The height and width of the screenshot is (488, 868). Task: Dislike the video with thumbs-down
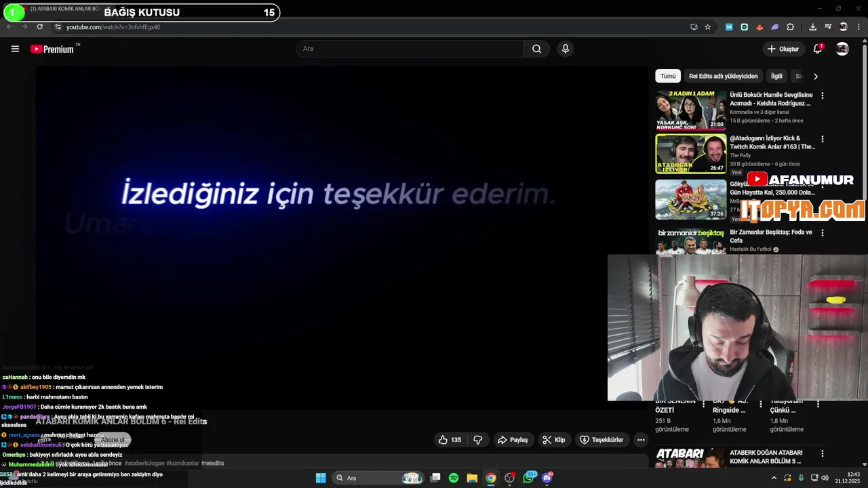click(478, 440)
